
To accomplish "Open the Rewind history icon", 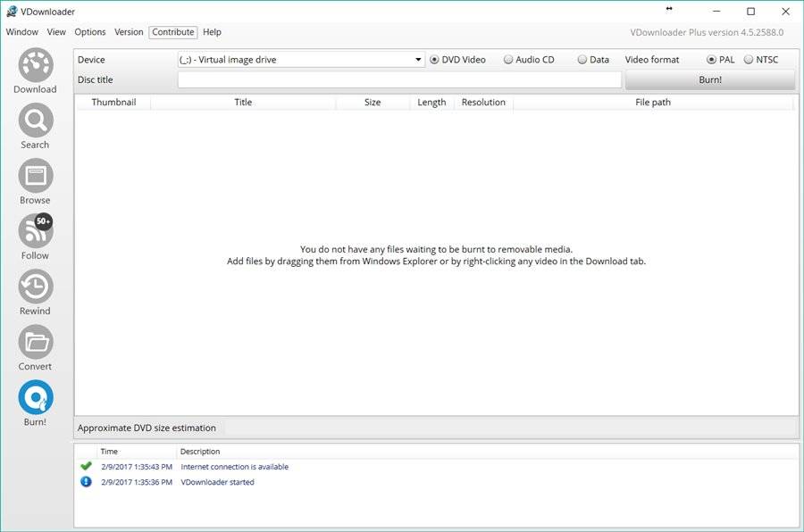I will pos(35,287).
